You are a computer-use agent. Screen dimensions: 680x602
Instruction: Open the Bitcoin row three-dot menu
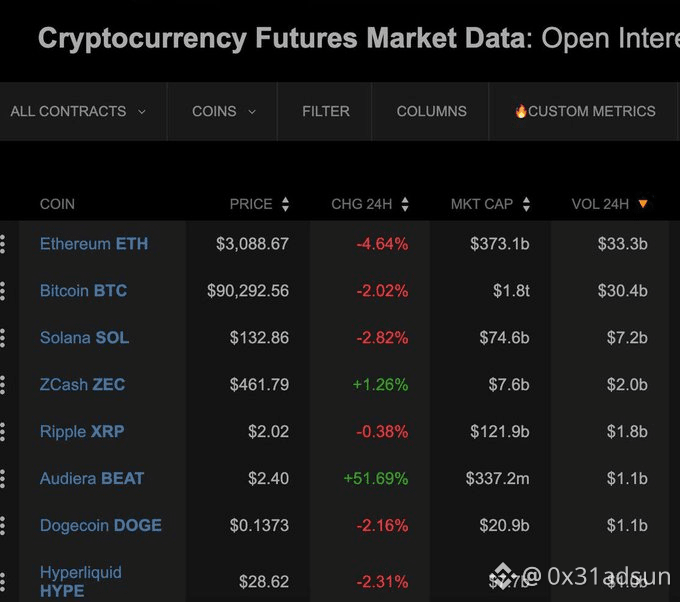(x=3, y=291)
